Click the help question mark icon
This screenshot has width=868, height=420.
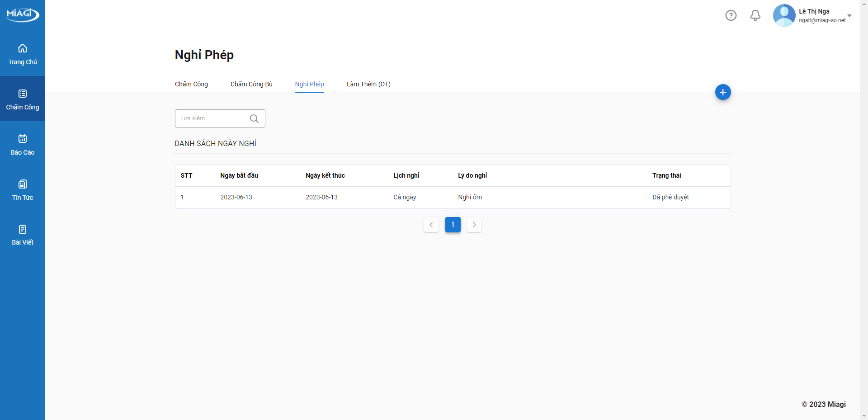click(x=731, y=15)
